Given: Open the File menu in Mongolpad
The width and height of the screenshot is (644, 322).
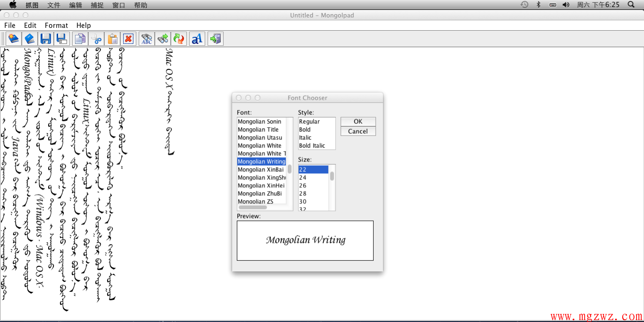Looking at the screenshot, I should tap(9, 25).
